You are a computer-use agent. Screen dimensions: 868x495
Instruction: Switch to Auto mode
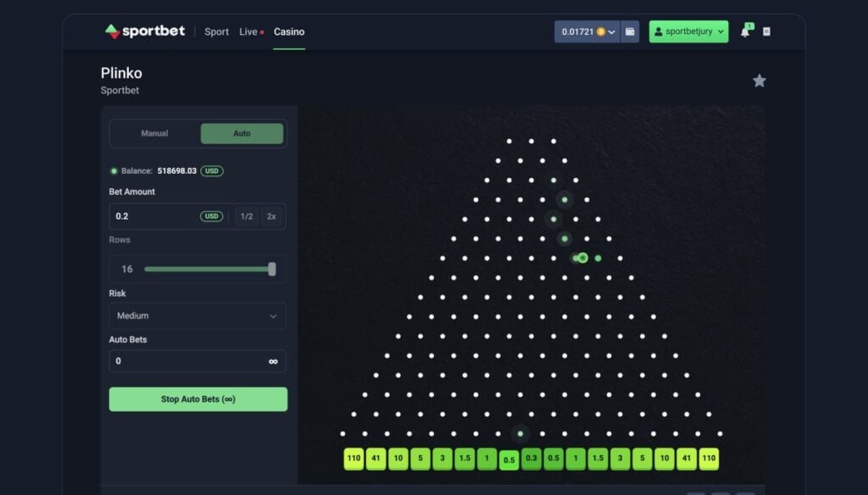pos(242,133)
